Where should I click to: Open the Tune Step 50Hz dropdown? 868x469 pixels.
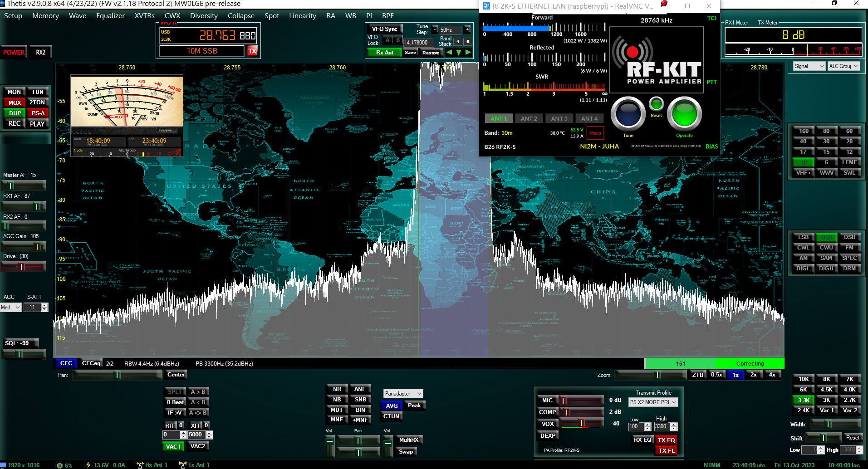(450, 30)
